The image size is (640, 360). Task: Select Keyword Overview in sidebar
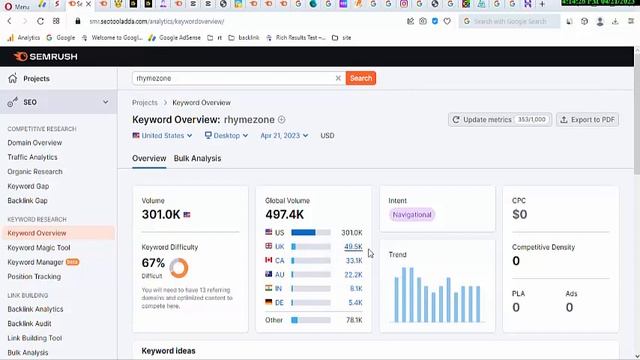tap(58, 233)
